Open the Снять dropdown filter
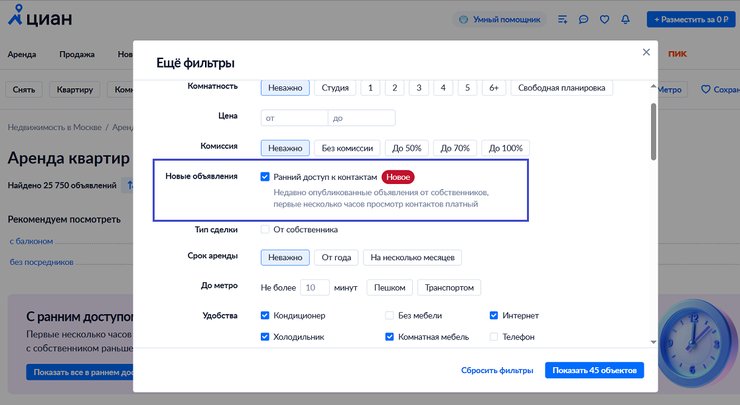 (25, 90)
